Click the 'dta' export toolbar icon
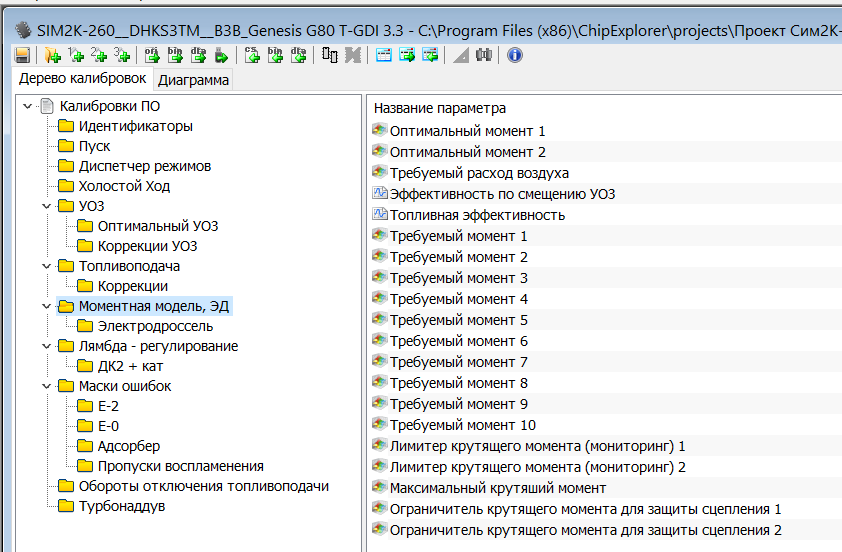This screenshot has width=842, height=552. tap(198, 56)
